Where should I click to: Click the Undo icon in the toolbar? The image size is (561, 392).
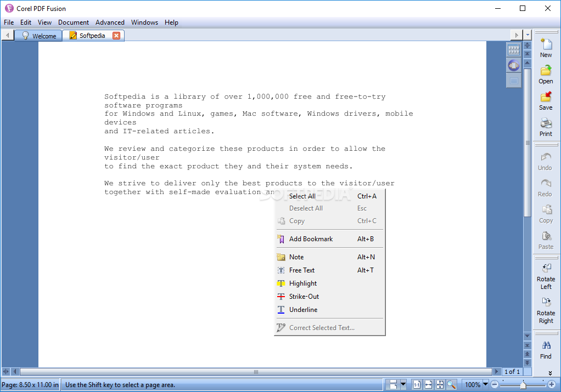click(x=546, y=157)
